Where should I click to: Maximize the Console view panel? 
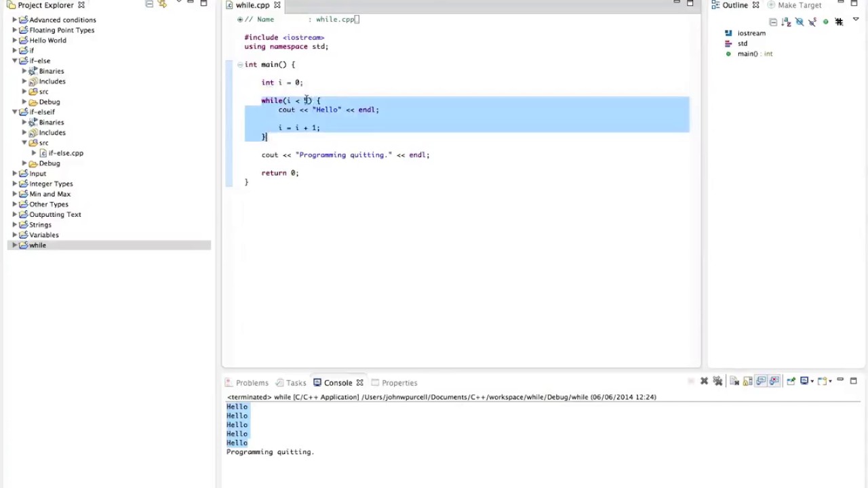click(x=854, y=381)
